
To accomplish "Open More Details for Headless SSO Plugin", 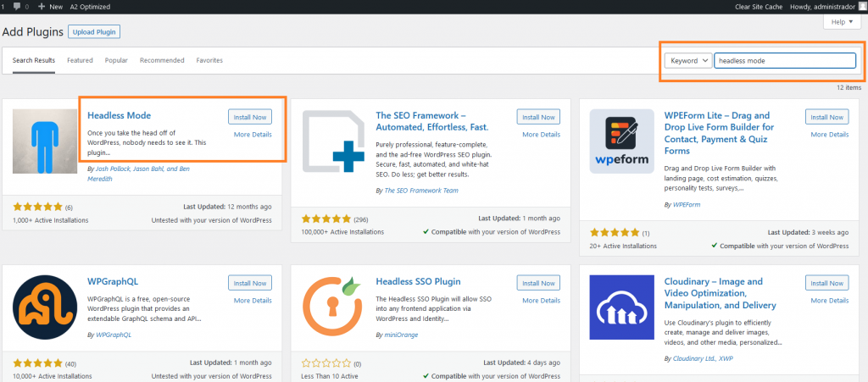I will point(542,300).
